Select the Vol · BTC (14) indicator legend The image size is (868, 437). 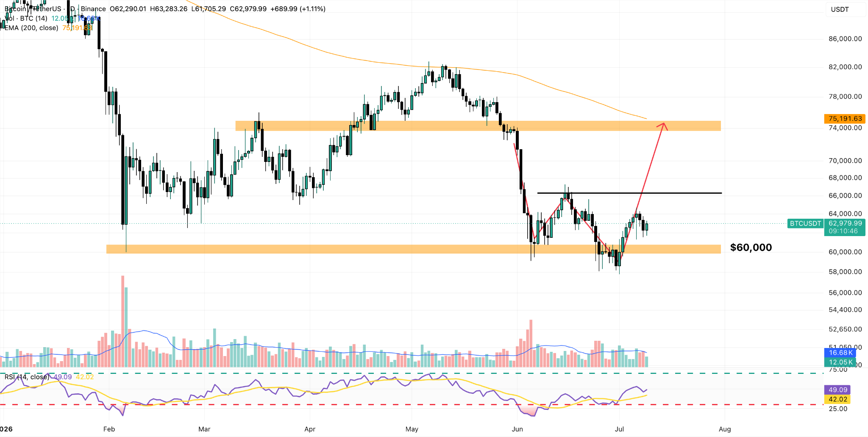click(x=26, y=19)
